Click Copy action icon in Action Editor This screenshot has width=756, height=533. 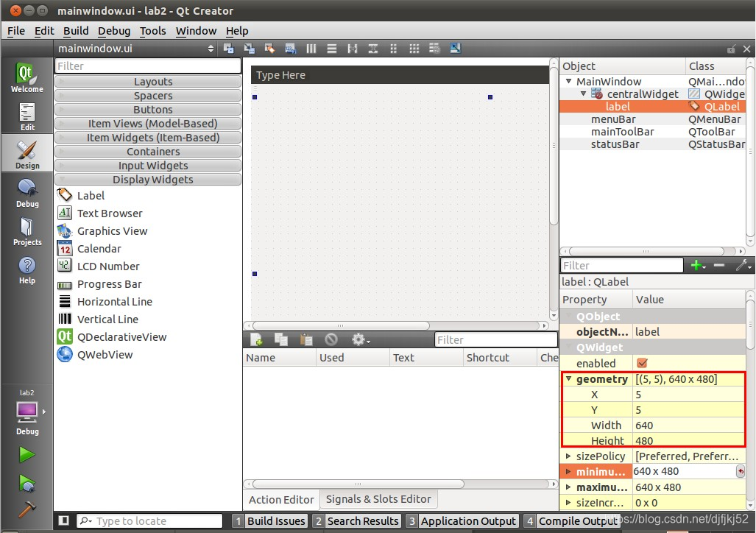(x=281, y=339)
